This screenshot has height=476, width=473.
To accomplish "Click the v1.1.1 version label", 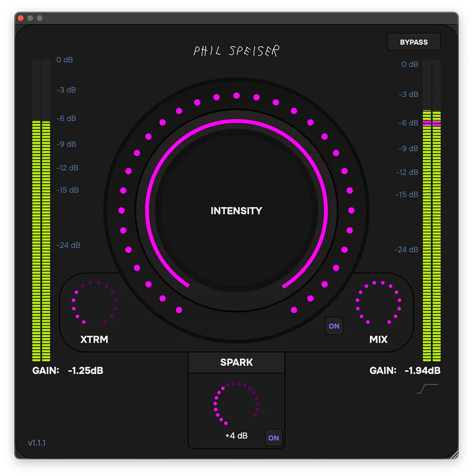I will pyautogui.click(x=37, y=443).
